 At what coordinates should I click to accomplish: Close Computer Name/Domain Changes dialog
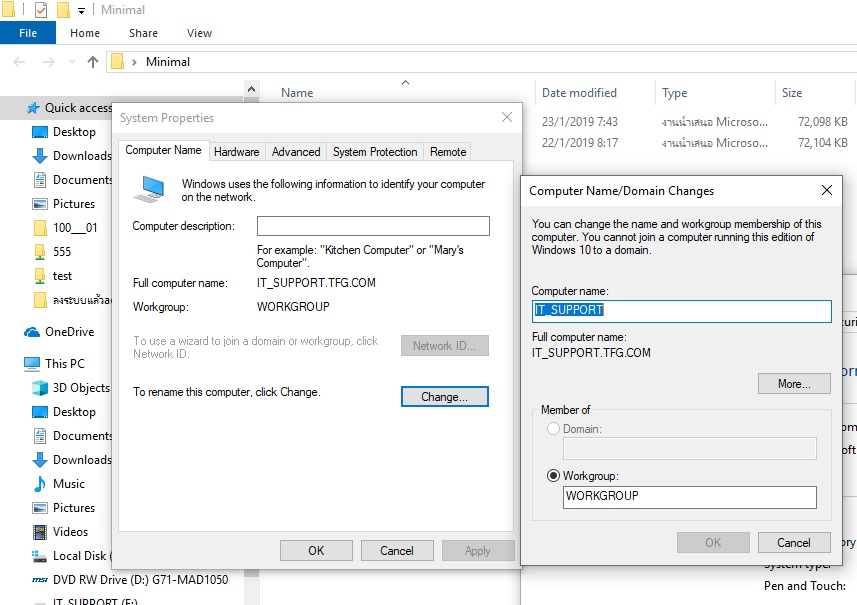pos(827,190)
